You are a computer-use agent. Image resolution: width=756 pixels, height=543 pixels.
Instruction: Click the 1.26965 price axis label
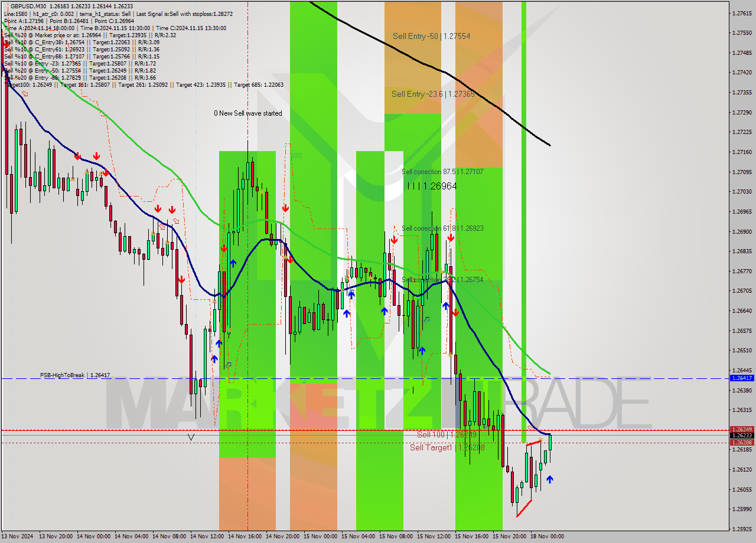coord(741,211)
